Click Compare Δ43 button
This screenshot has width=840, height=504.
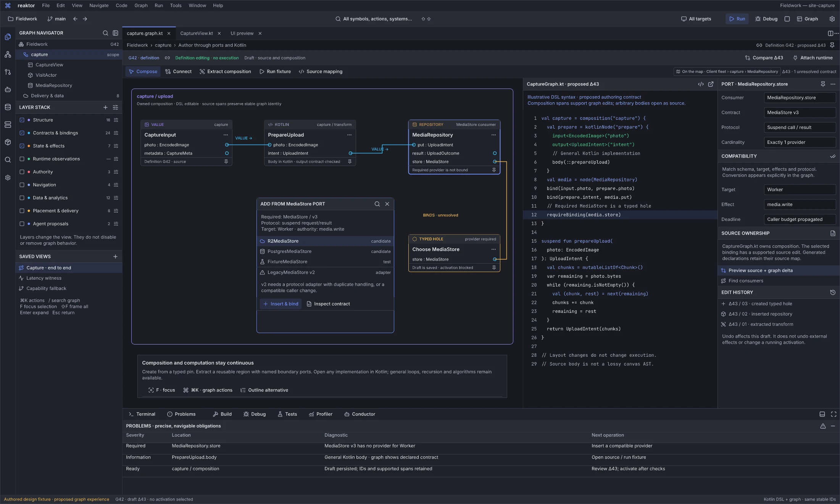764,58
